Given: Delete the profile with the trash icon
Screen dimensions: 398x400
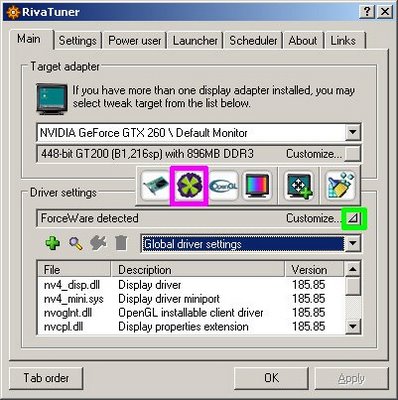Looking at the screenshot, I should click(121, 243).
